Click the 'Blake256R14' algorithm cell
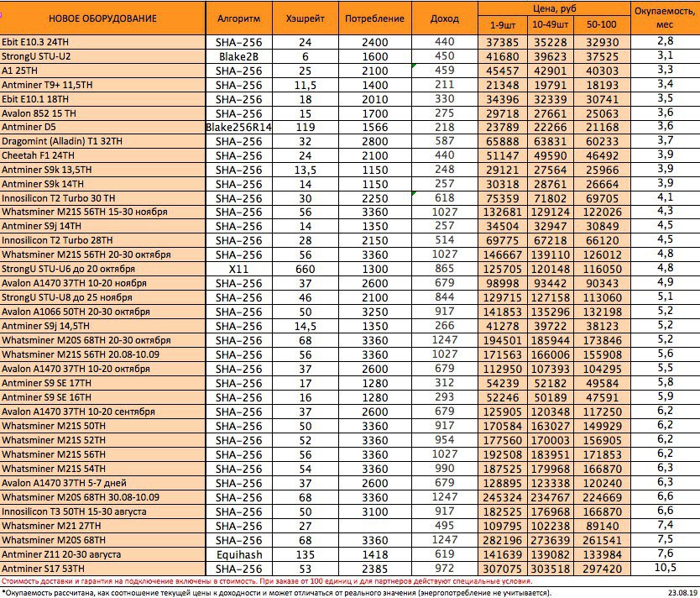 tap(239, 127)
